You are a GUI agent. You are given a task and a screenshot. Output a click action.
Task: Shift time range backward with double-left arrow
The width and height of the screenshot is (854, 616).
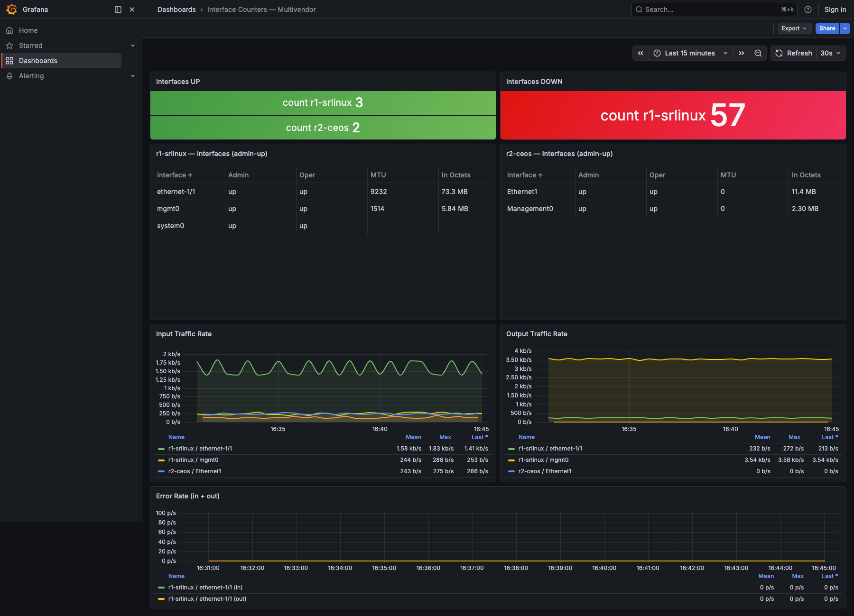(640, 53)
